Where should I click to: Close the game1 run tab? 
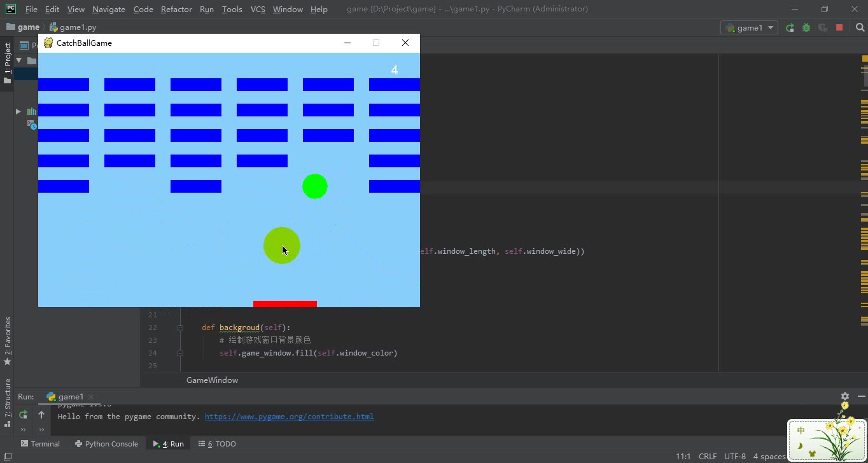91,397
